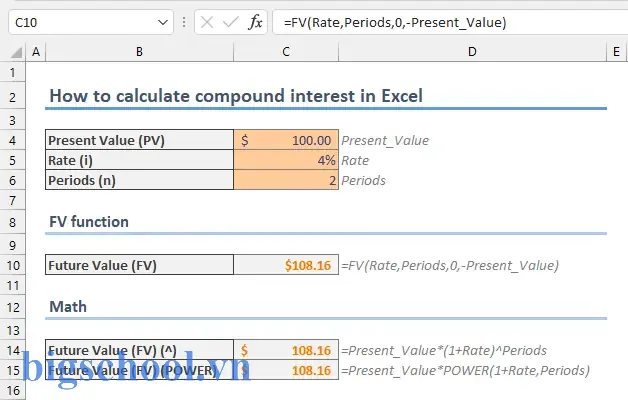Select column A header
Screen dimensions: 628x400
[36, 52]
